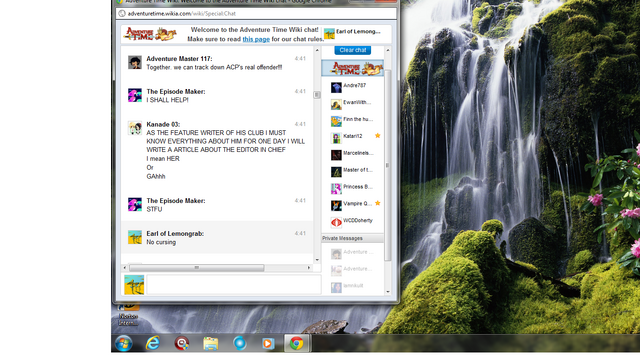Click Kanade 03's avatar in chat
Image resolution: width=640 pixels, height=360 pixels.
pyautogui.click(x=135, y=128)
